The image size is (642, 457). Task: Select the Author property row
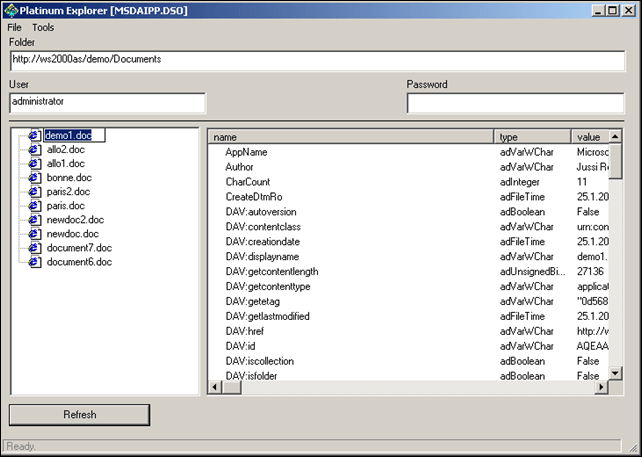pyautogui.click(x=409, y=167)
